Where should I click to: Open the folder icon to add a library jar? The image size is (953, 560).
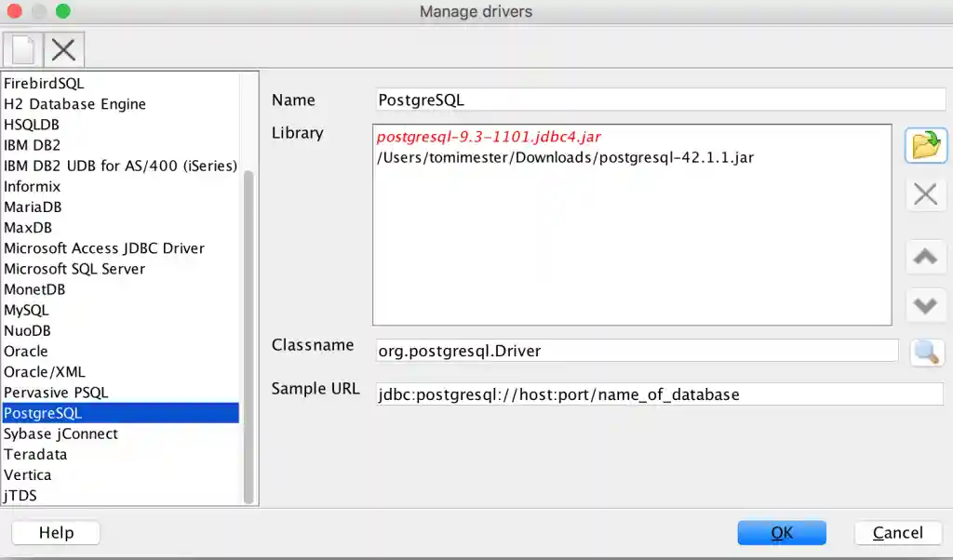pos(925,145)
